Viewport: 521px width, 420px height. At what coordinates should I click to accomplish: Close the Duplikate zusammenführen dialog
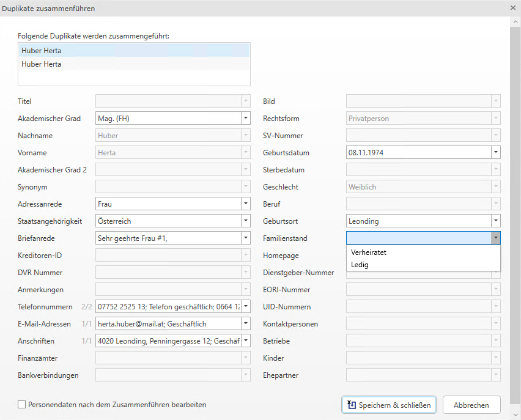coord(512,9)
